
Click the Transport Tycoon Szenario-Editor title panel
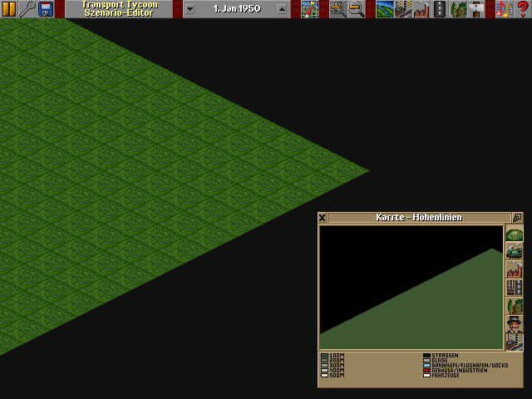pos(119,9)
